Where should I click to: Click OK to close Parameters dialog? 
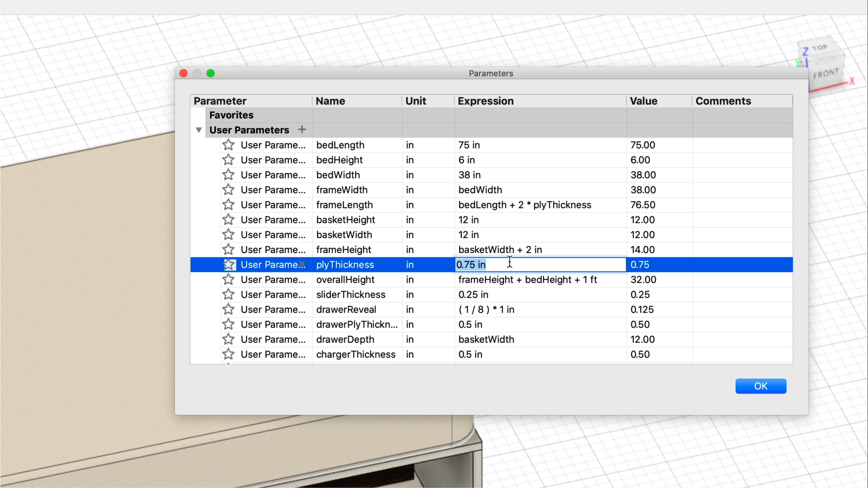[x=760, y=386]
